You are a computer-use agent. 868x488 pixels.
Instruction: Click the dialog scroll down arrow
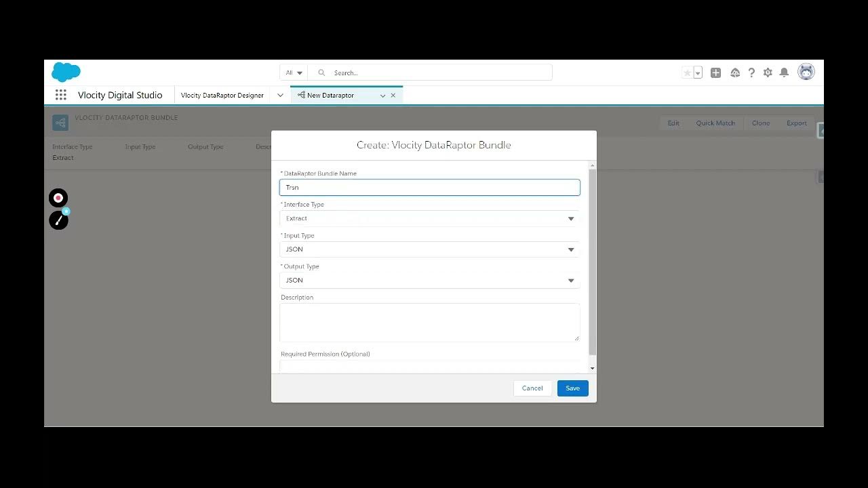click(593, 368)
